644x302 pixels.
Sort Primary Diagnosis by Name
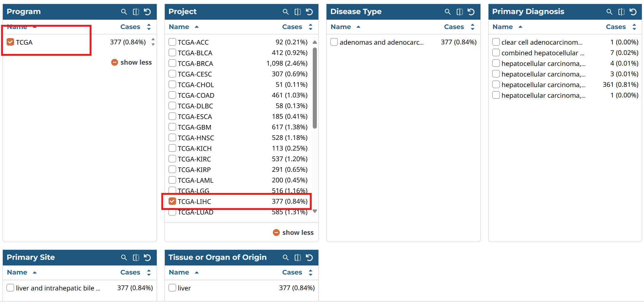point(507,27)
